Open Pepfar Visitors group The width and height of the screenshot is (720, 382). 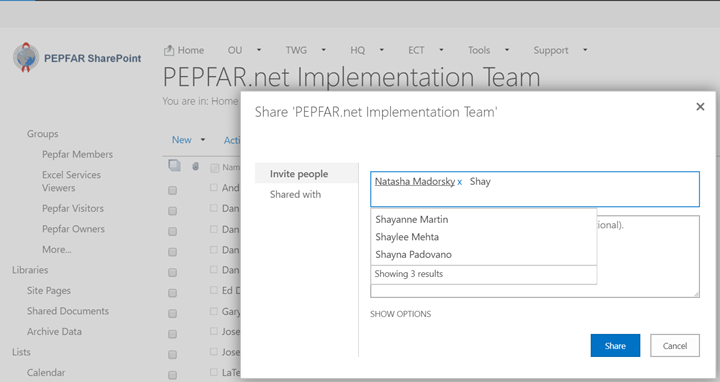pos(73,208)
